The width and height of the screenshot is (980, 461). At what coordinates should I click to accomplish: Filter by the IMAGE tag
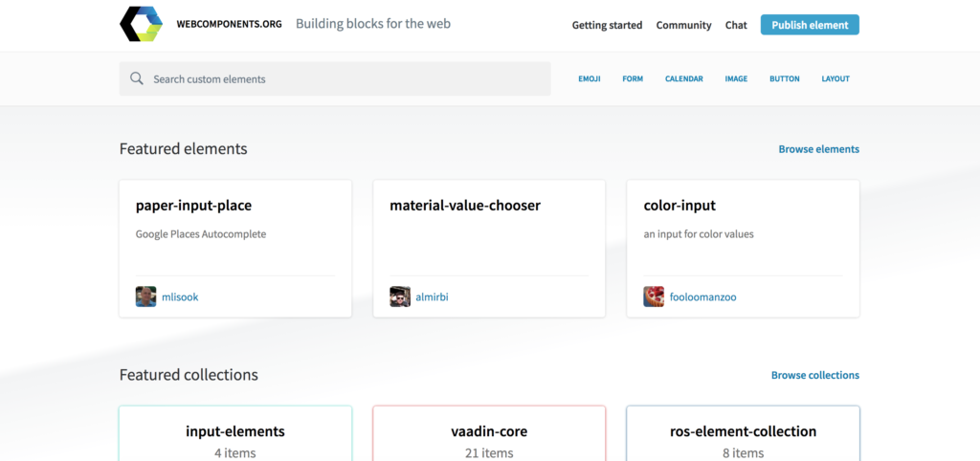click(736, 78)
